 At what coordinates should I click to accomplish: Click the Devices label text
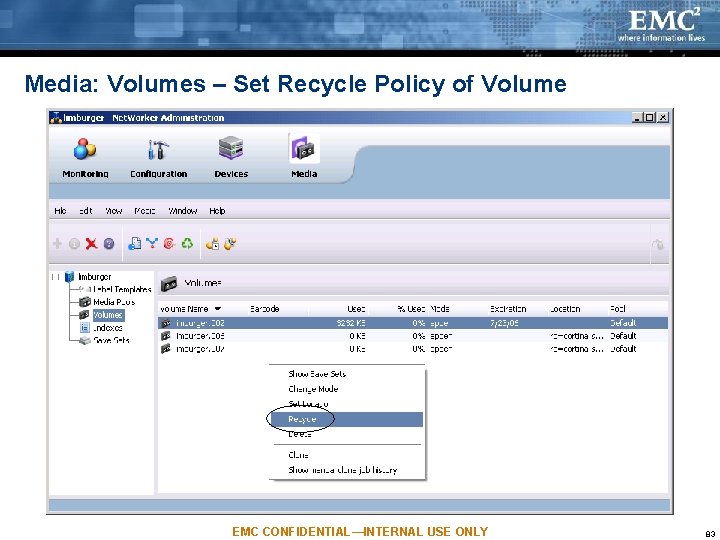(231, 174)
